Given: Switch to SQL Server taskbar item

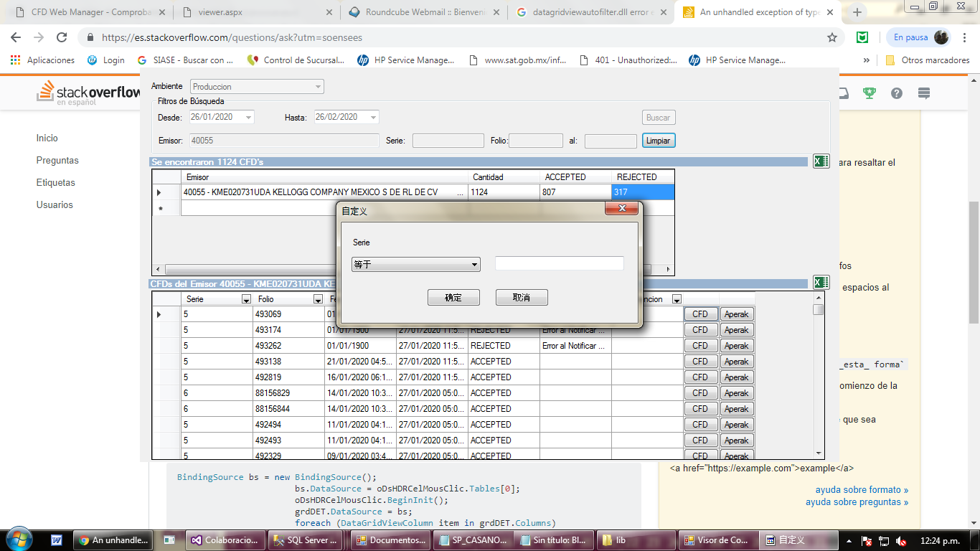Looking at the screenshot, I should pos(307,540).
